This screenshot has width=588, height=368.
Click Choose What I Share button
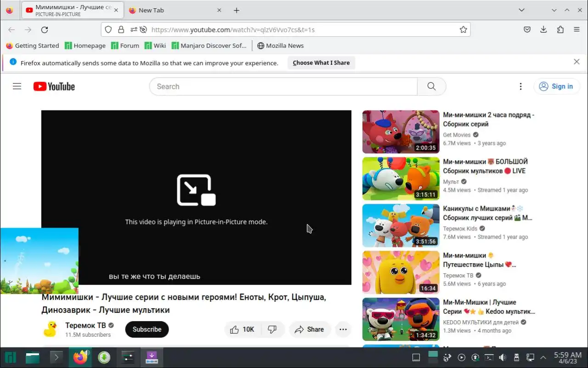click(321, 63)
